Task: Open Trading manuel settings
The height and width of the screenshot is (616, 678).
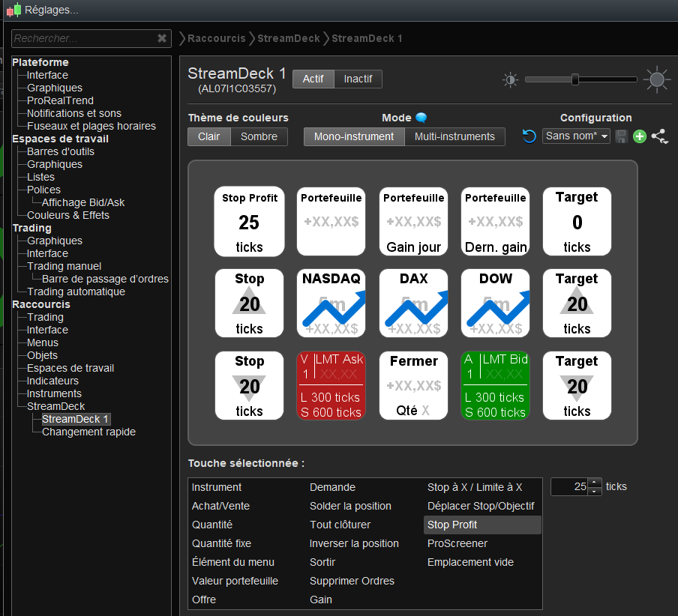Action: click(x=64, y=266)
